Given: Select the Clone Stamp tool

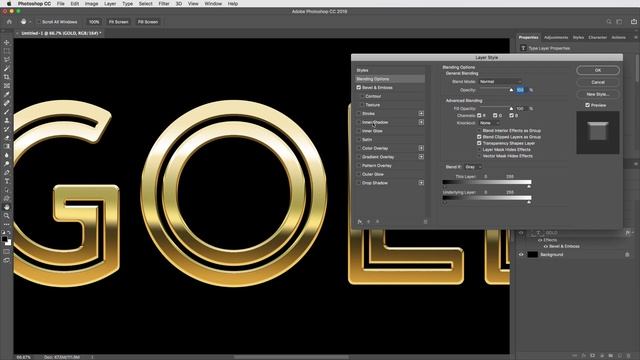Looking at the screenshot, I should 7,120.
